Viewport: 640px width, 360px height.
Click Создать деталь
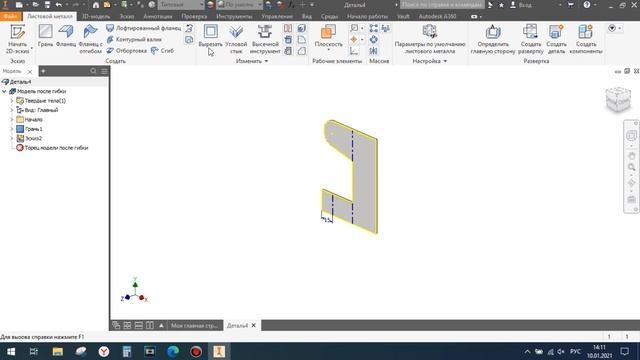coord(556,39)
